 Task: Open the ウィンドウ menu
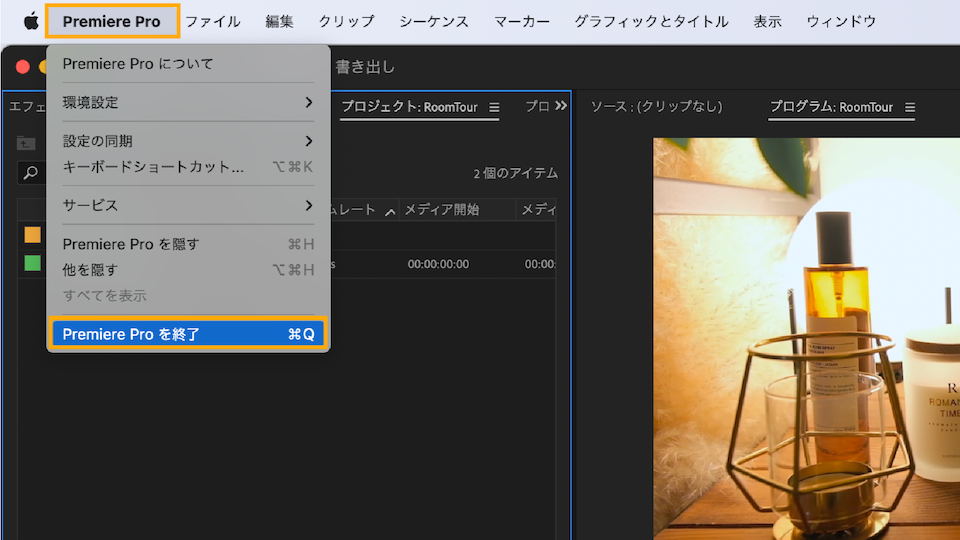[x=841, y=21]
